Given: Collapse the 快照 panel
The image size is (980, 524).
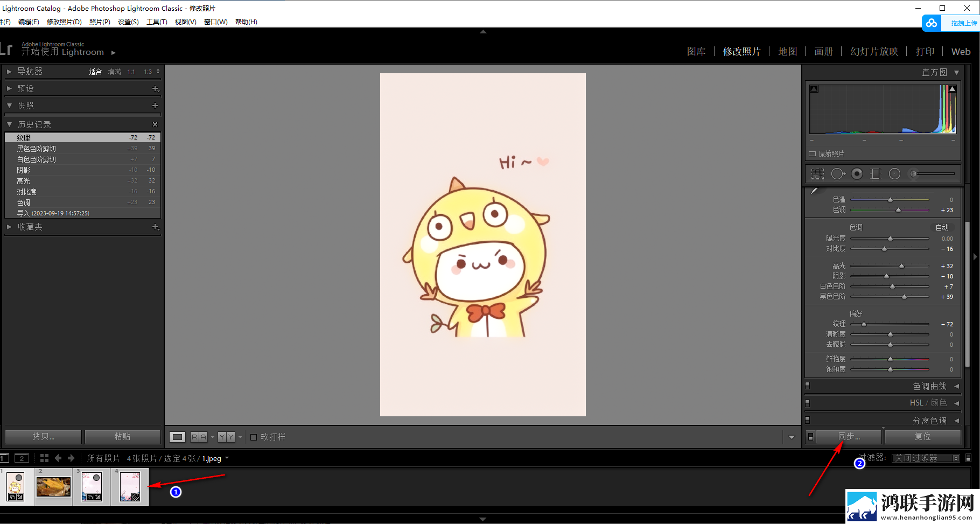Looking at the screenshot, I should tap(9, 106).
